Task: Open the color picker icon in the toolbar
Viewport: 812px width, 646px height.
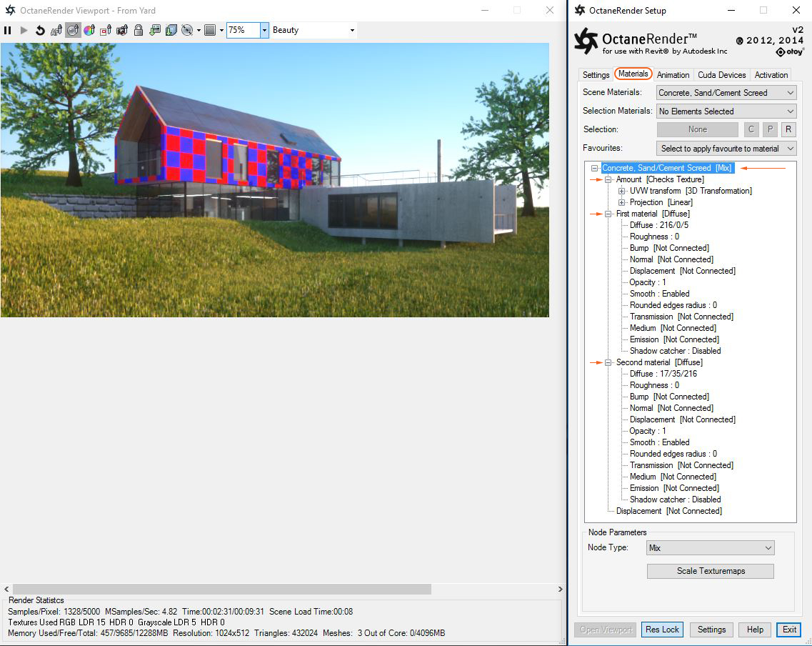Action: 88,30
